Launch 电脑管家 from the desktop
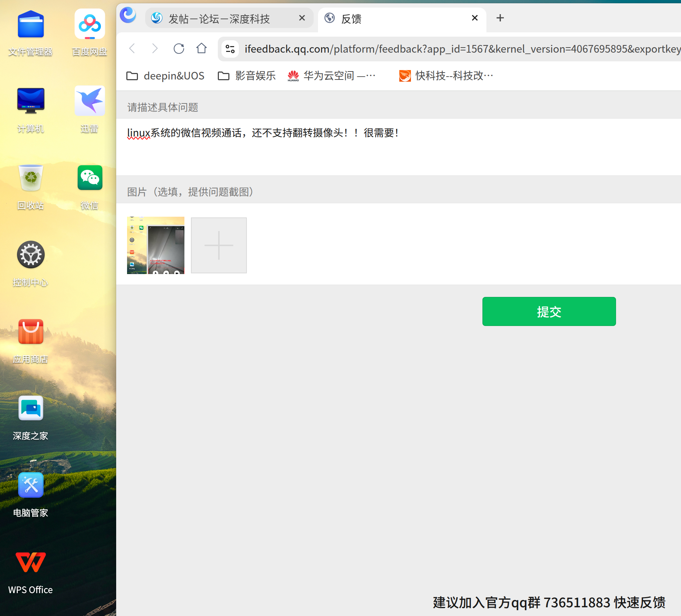The image size is (681, 616). click(x=30, y=494)
